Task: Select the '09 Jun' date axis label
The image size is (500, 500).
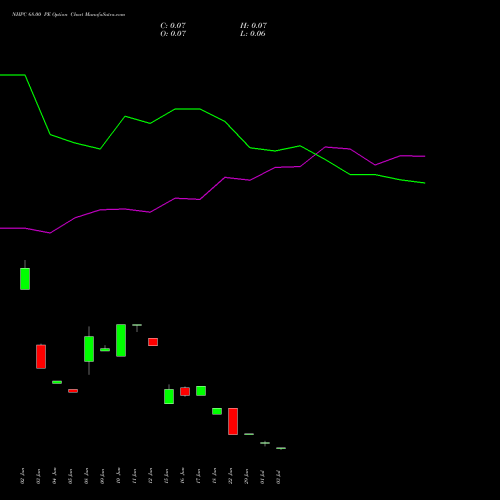Action: tap(102, 476)
